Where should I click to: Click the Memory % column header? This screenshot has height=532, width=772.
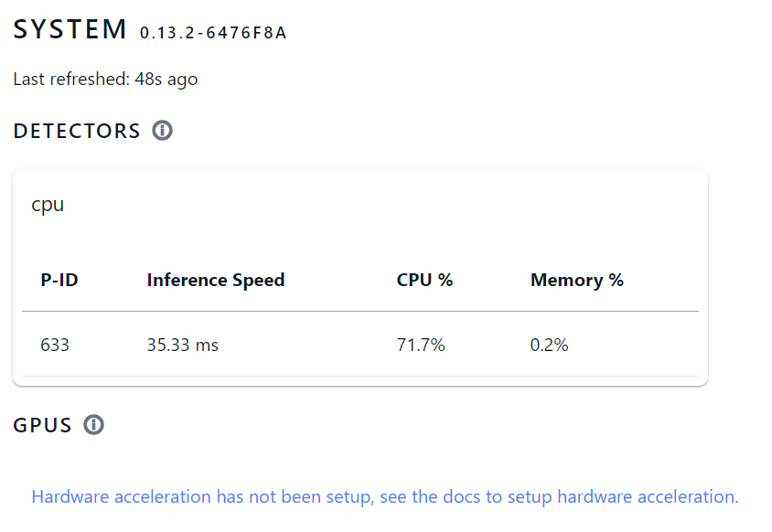[576, 281]
